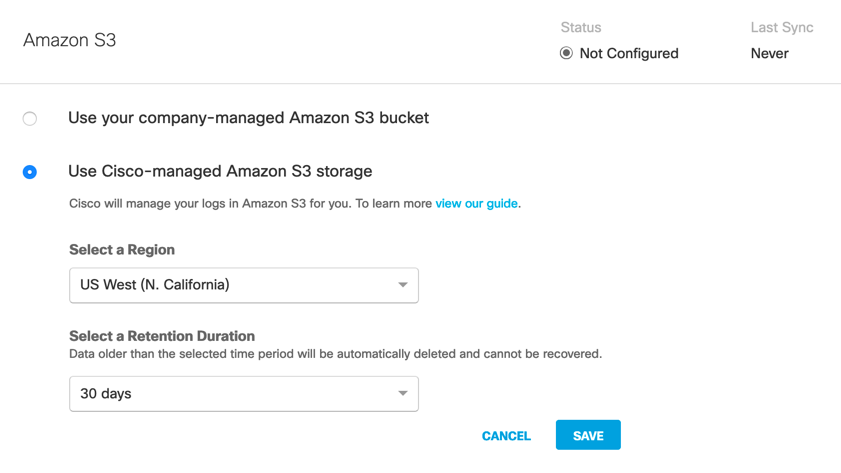Click the Select a Retention Duration label
Image resolution: width=841 pixels, height=473 pixels.
pyautogui.click(x=162, y=336)
